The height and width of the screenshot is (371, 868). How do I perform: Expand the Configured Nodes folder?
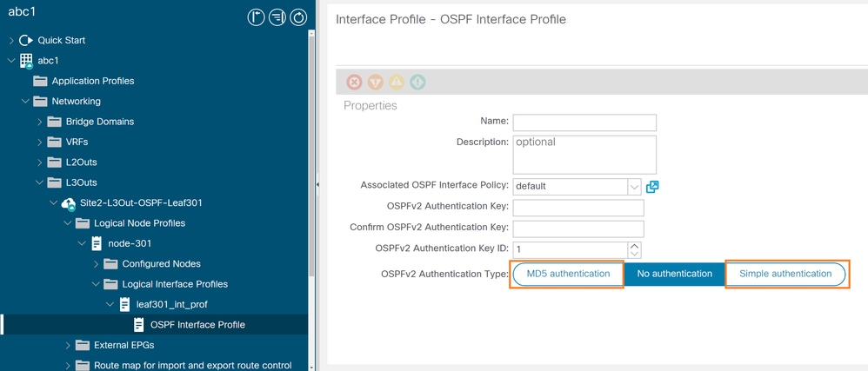97,264
